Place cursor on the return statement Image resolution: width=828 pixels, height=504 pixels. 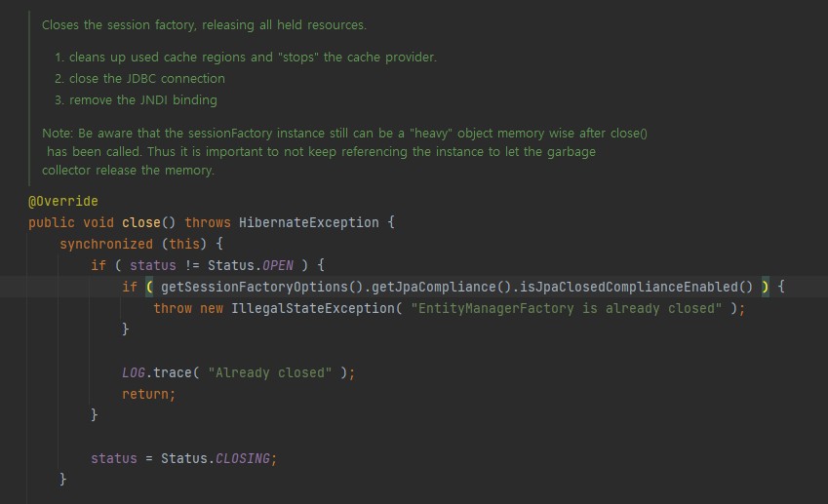[x=146, y=394]
